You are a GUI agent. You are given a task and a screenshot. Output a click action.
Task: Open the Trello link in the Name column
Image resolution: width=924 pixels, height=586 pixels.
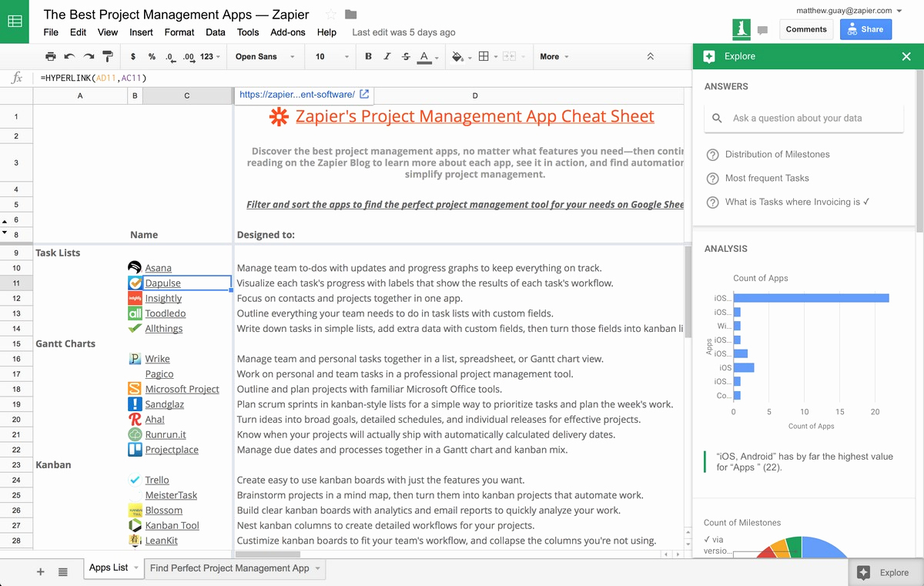click(x=157, y=480)
